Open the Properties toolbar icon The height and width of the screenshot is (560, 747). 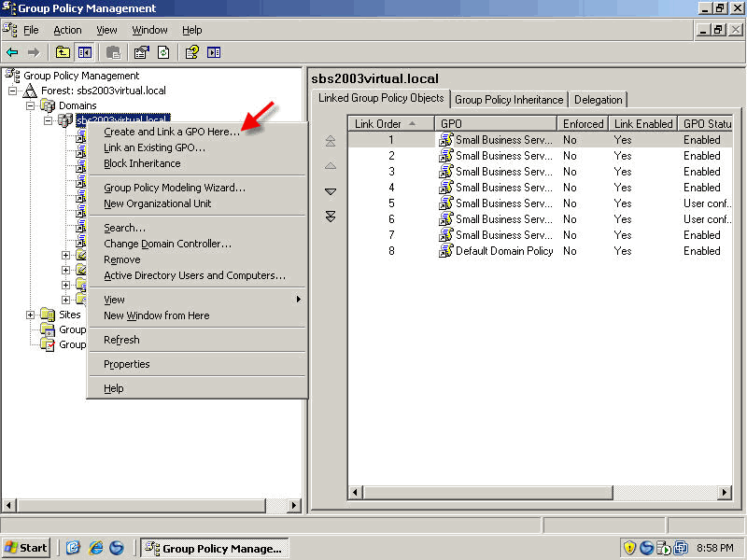click(141, 52)
